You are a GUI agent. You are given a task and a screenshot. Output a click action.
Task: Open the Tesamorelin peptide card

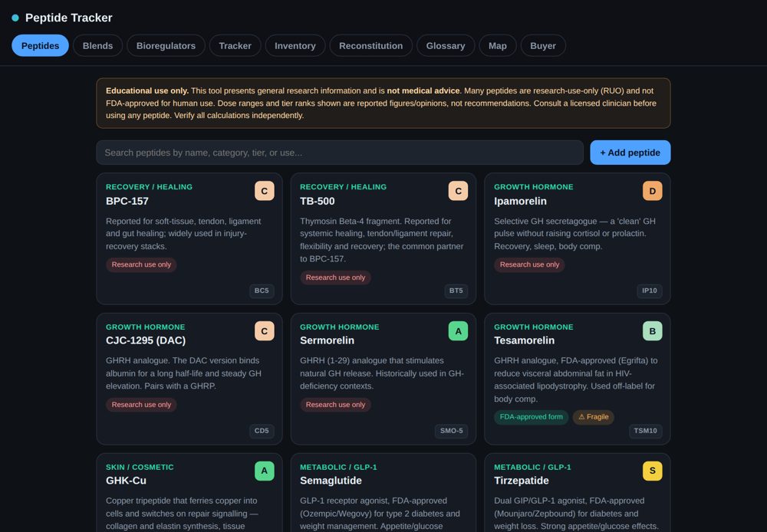click(x=578, y=379)
